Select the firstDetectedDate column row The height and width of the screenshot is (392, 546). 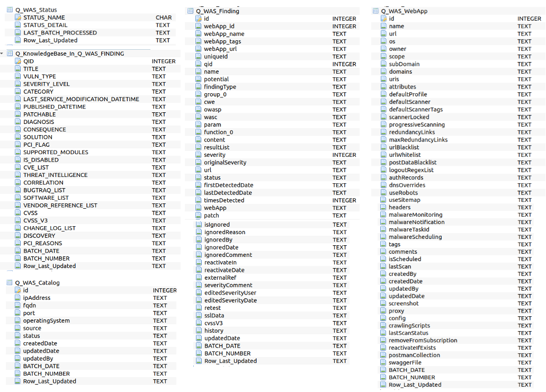272,185
